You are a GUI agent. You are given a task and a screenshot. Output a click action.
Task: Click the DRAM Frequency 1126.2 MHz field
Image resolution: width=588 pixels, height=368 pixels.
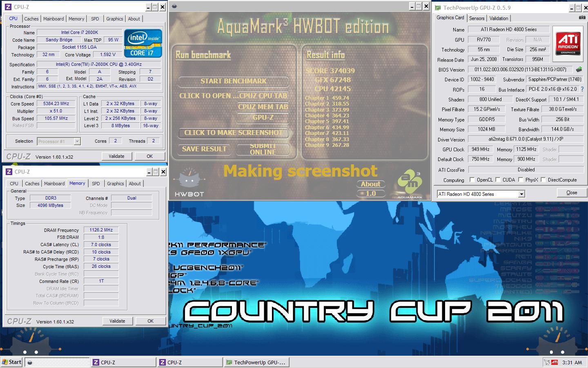pos(101,230)
